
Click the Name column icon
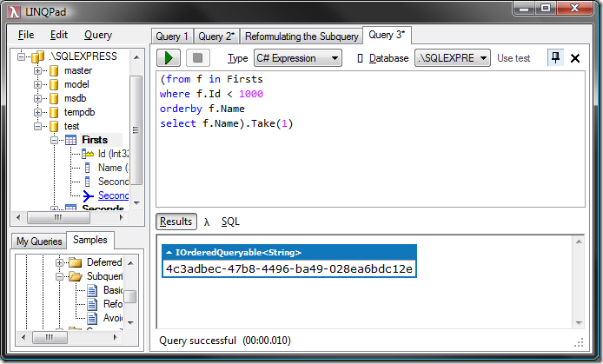(x=87, y=168)
